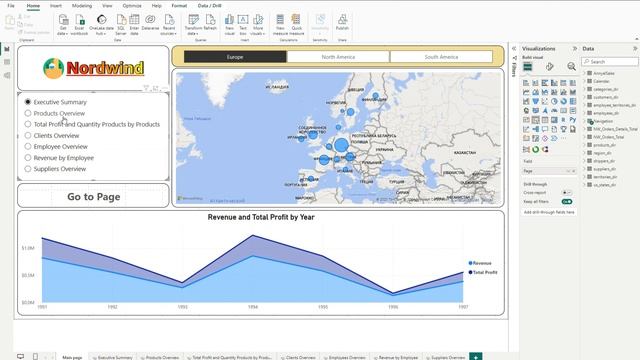
Task: Collapse the Data pane
Action: (635, 49)
